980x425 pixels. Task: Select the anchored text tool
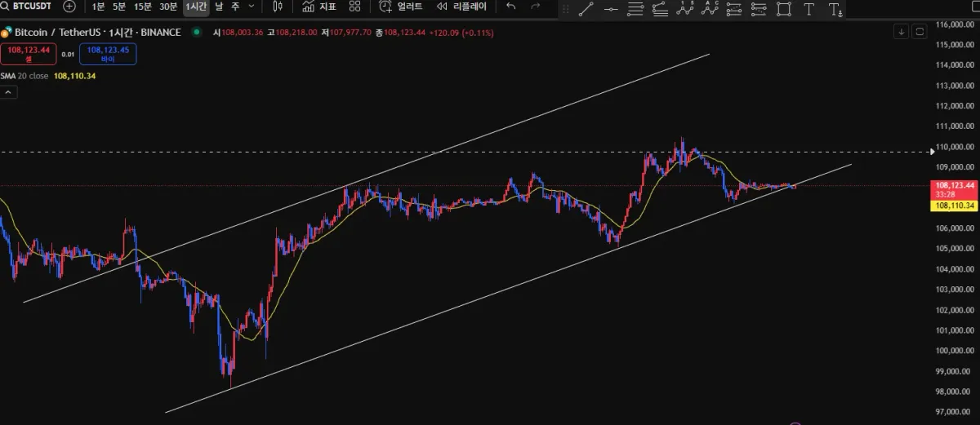coord(835,9)
